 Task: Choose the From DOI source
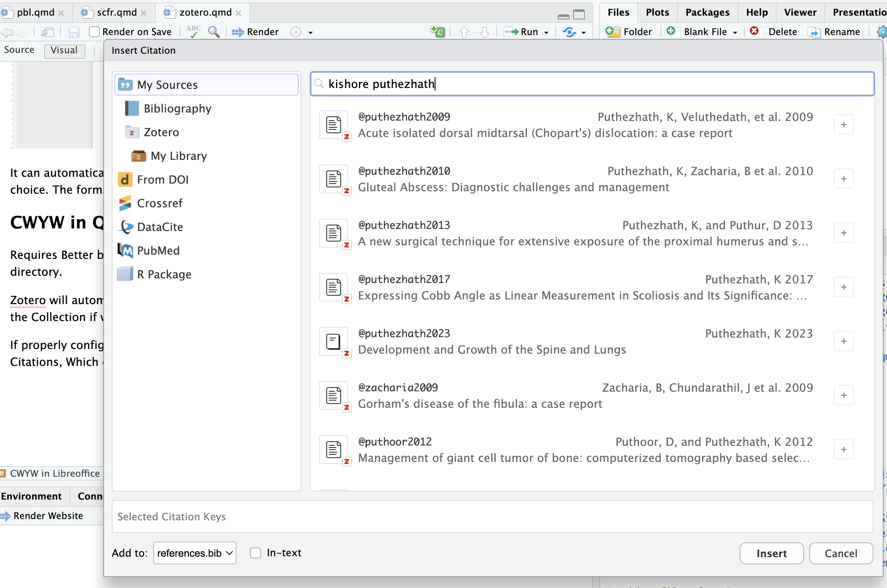tap(163, 180)
